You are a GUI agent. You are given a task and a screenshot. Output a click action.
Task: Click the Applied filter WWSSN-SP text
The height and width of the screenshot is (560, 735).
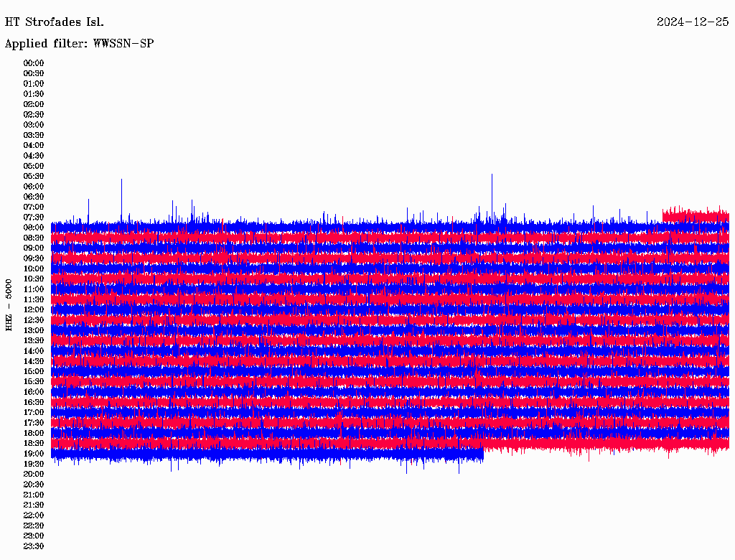[79, 44]
